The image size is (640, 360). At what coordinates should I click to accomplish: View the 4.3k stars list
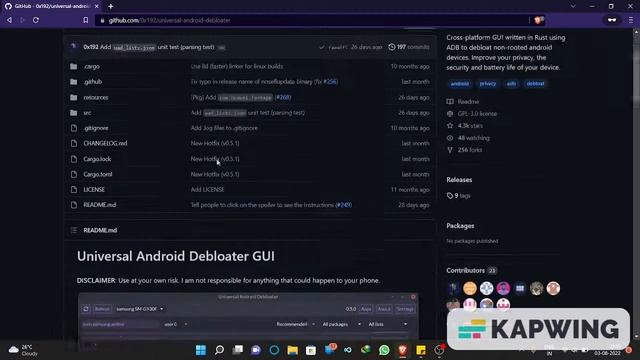[465, 126]
